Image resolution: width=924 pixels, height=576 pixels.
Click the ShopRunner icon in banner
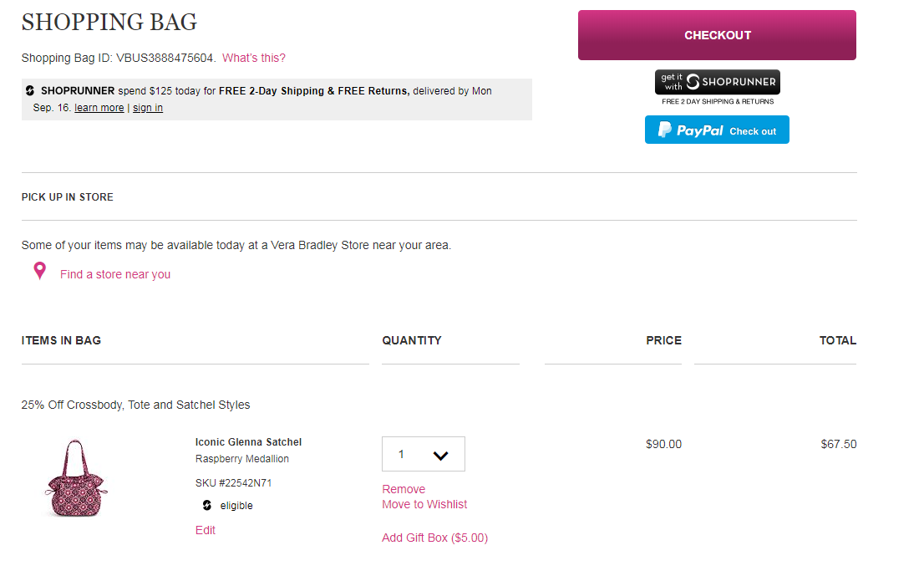coord(30,91)
